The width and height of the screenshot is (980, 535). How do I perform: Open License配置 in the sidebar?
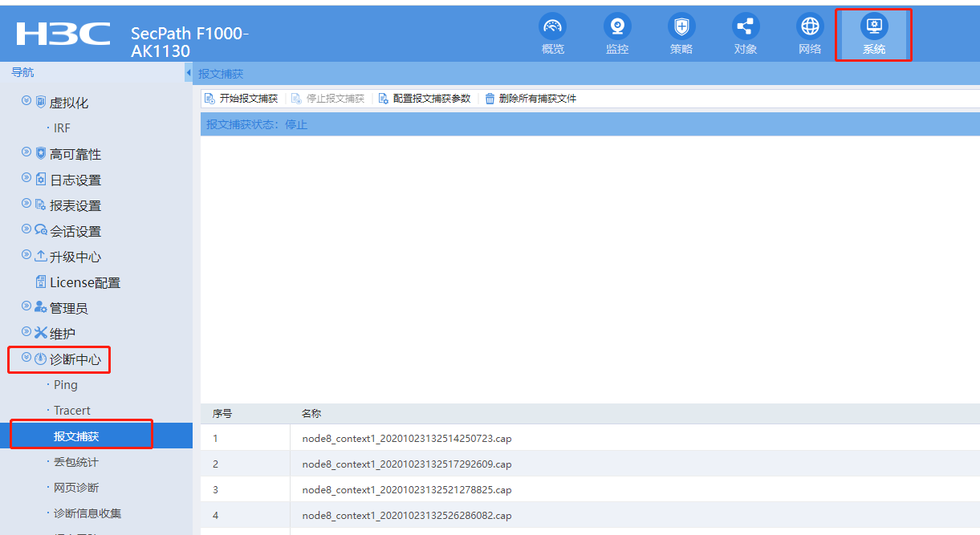pyautogui.click(x=84, y=282)
